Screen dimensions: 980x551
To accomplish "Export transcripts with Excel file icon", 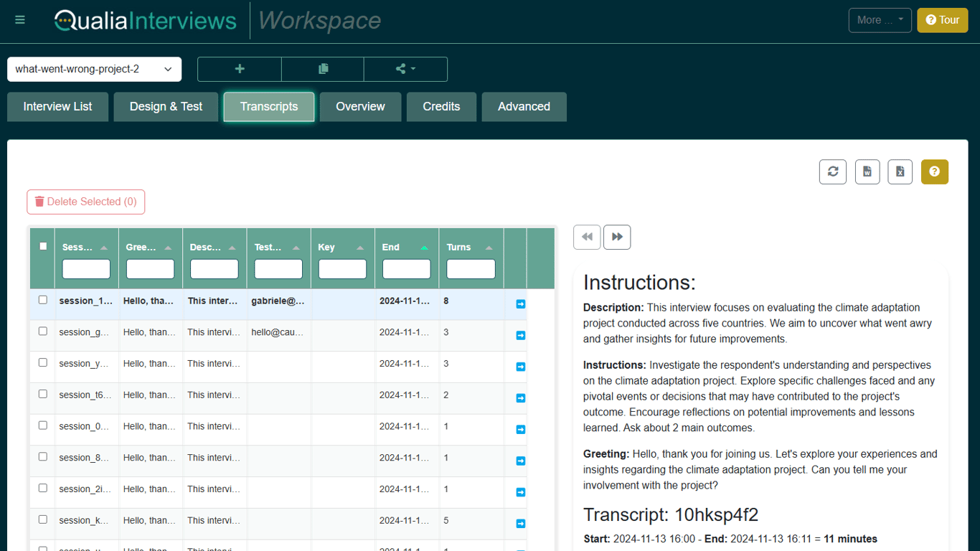I will (x=900, y=171).
